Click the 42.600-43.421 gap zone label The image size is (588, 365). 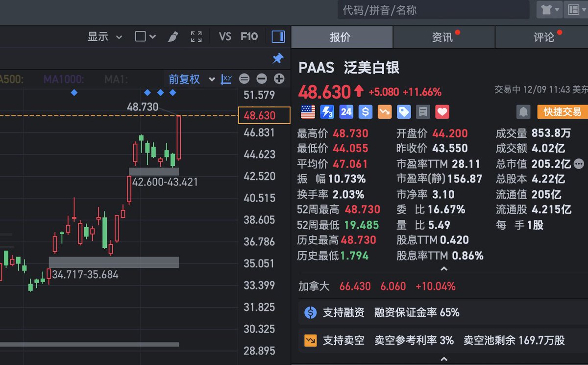(165, 182)
